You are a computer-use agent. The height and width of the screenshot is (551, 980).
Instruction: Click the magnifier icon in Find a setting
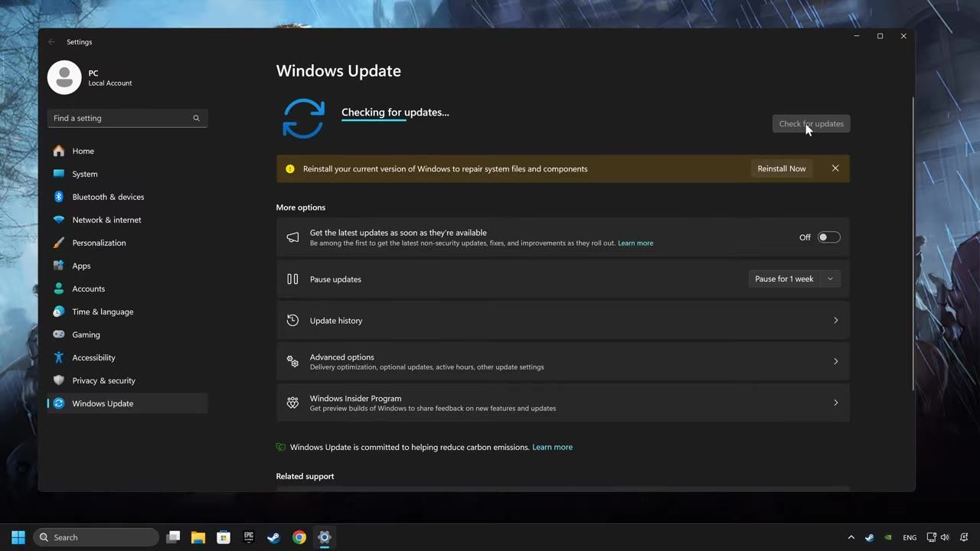[x=196, y=118]
